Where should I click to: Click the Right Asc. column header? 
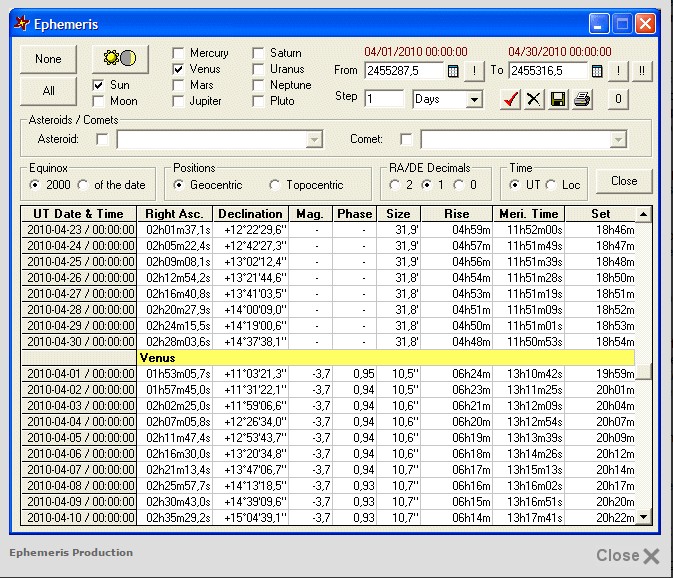pos(174,214)
